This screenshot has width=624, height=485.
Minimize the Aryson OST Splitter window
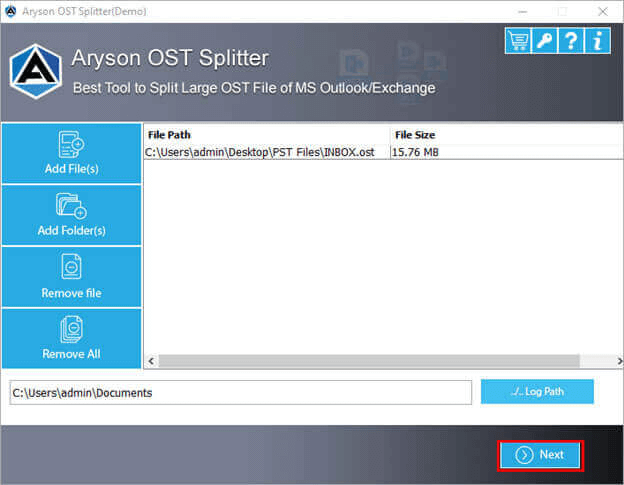pos(523,12)
